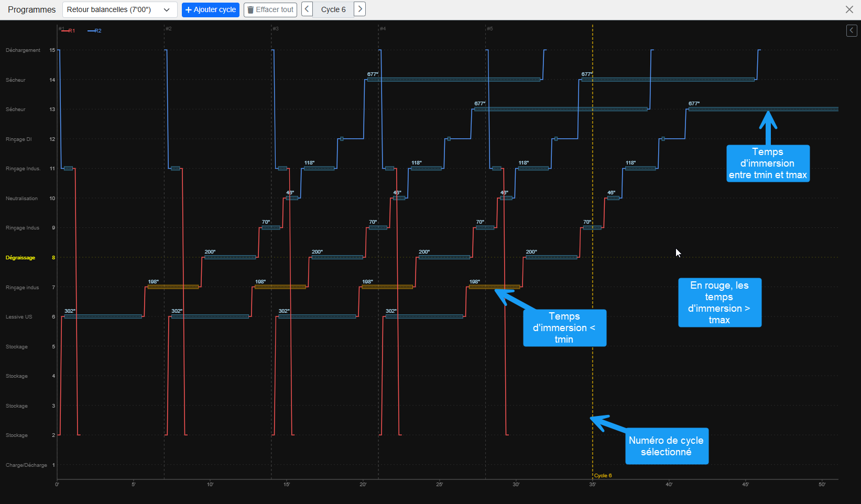861x504 pixels.
Task: Select the first 302" Lessive US bar
Action: 103,316
